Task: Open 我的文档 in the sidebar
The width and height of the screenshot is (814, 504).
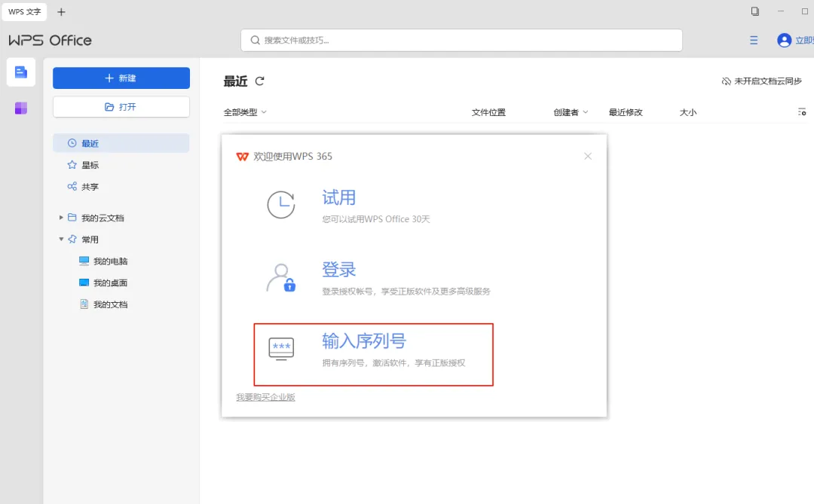Action: pyautogui.click(x=103, y=304)
